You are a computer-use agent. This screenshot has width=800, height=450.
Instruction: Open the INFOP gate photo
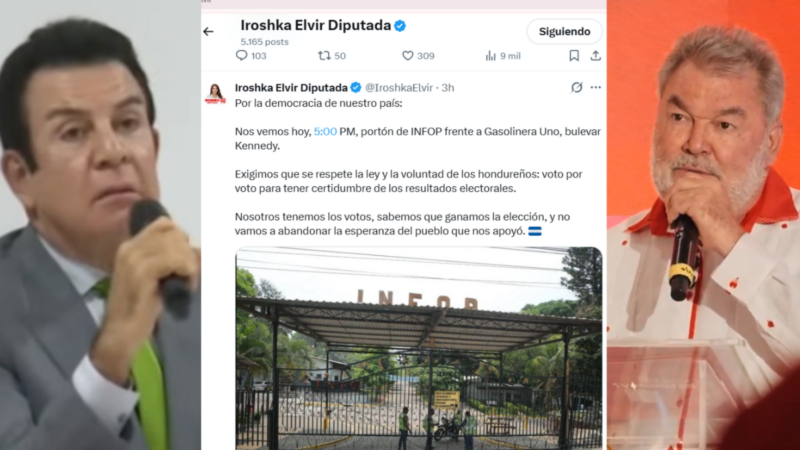(419, 348)
